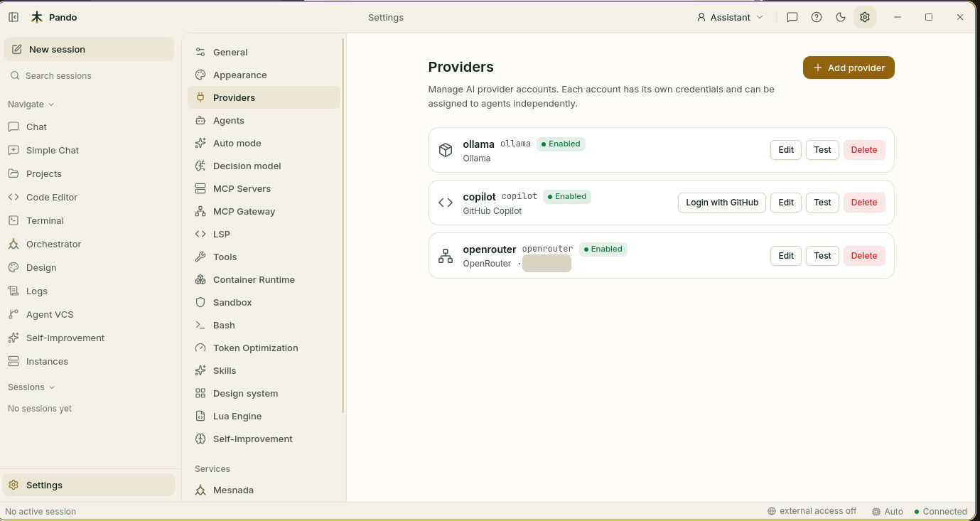Open MCP Servers settings
This screenshot has height=521, width=980.
tap(264, 188)
